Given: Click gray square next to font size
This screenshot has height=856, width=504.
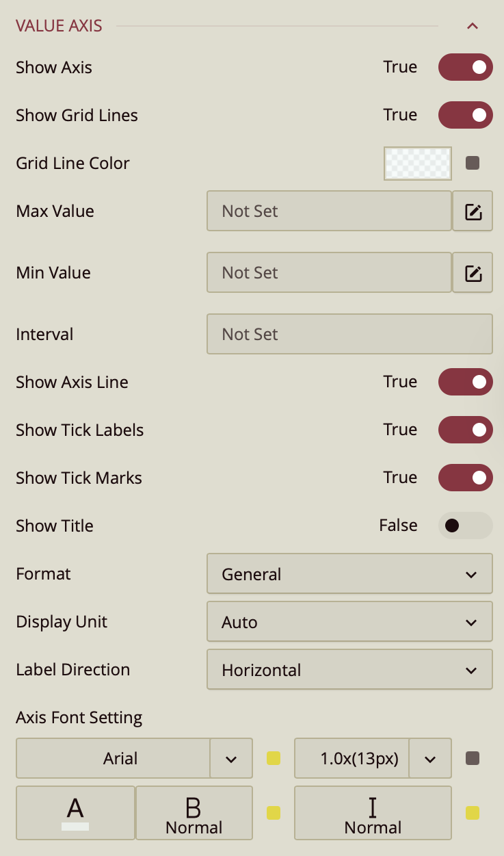Looking at the screenshot, I should [473, 758].
